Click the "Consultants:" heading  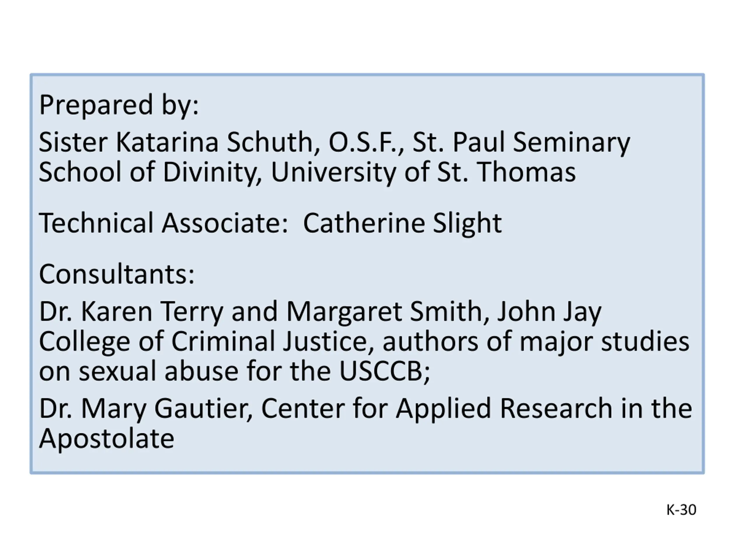pyautogui.click(x=117, y=274)
